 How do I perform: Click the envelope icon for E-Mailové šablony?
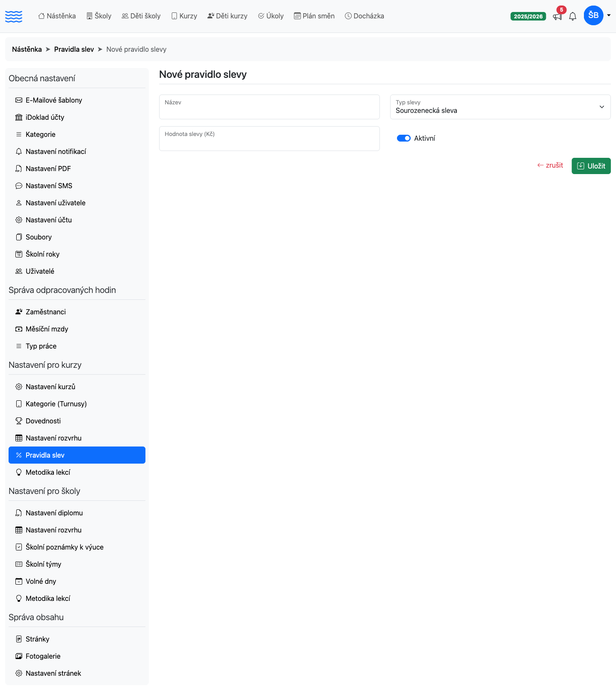pos(19,100)
